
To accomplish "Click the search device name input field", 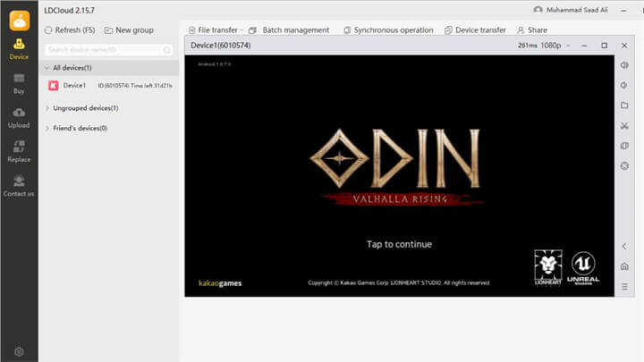I will point(101,49).
